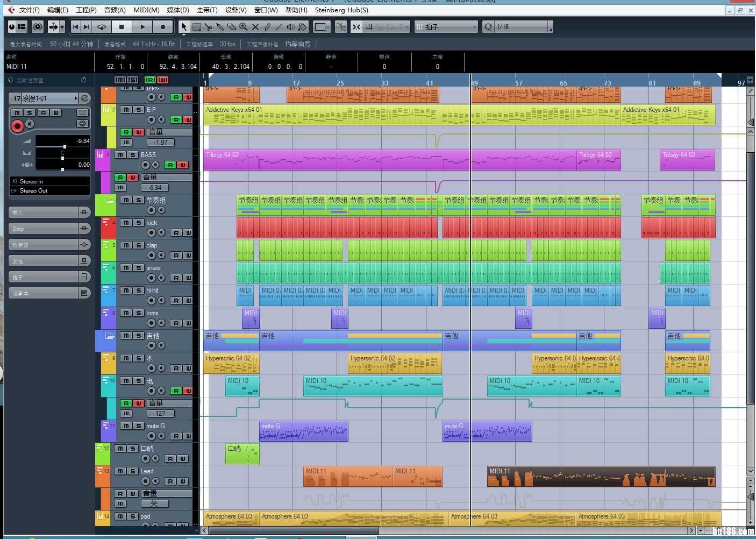Open the MIDI(M) menu

pos(146,10)
